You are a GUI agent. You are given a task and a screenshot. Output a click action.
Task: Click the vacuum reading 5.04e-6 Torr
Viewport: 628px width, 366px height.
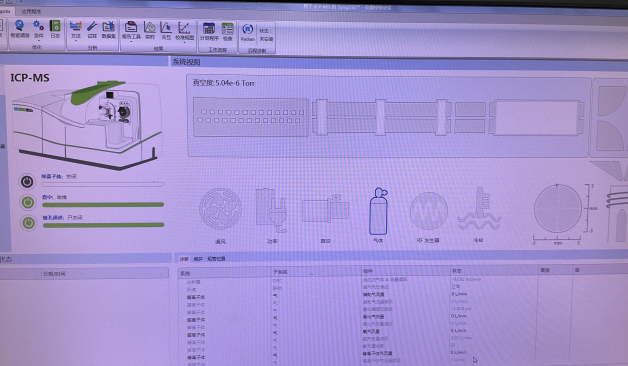(223, 83)
